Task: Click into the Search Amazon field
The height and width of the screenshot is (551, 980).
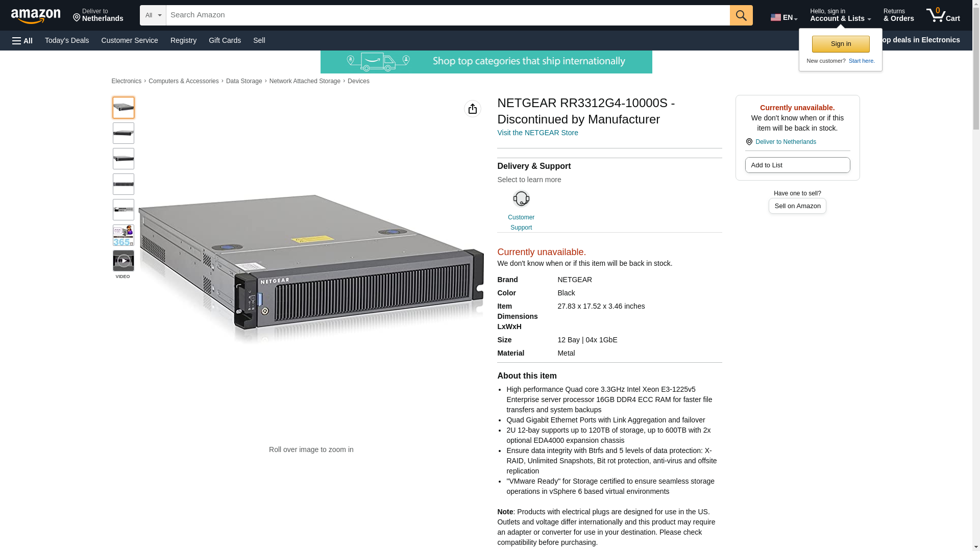Action: 447,15
